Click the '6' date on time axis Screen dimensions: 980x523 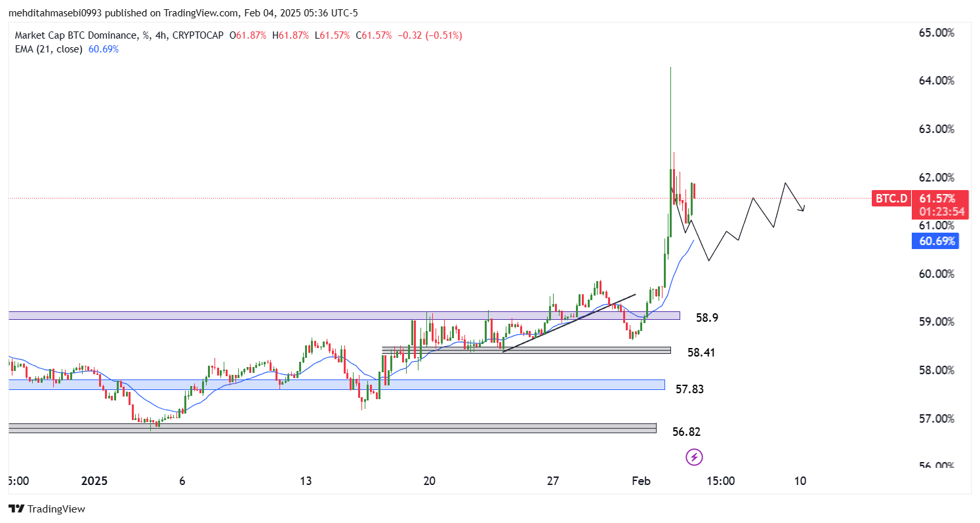[182, 481]
